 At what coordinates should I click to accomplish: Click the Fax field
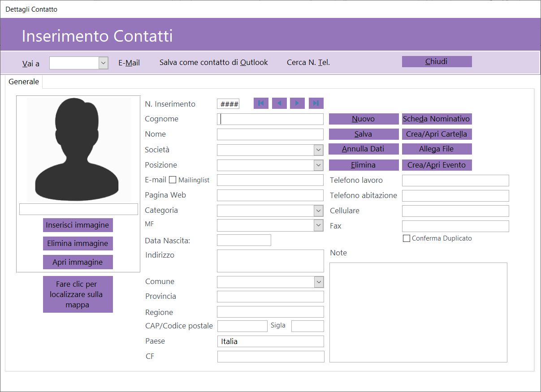455,226
